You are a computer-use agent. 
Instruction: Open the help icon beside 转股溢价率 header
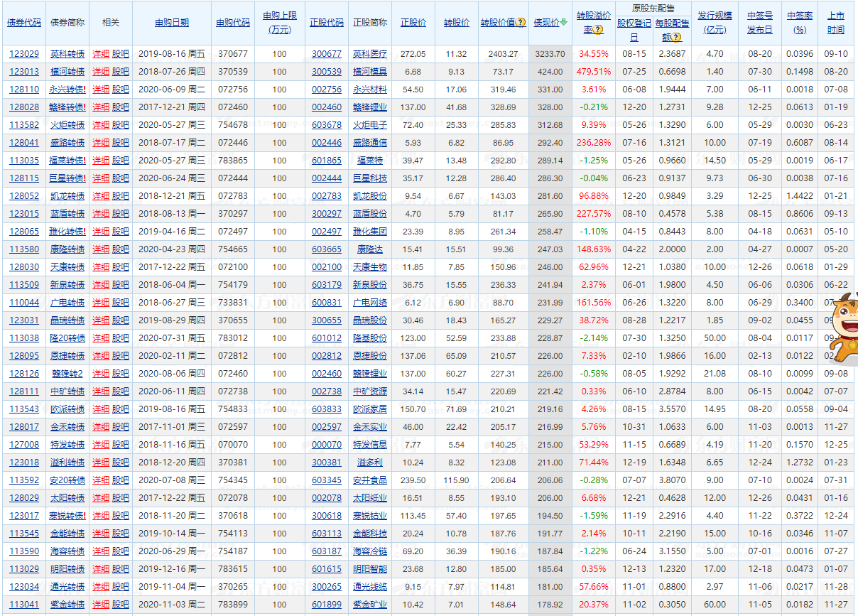tap(598, 31)
